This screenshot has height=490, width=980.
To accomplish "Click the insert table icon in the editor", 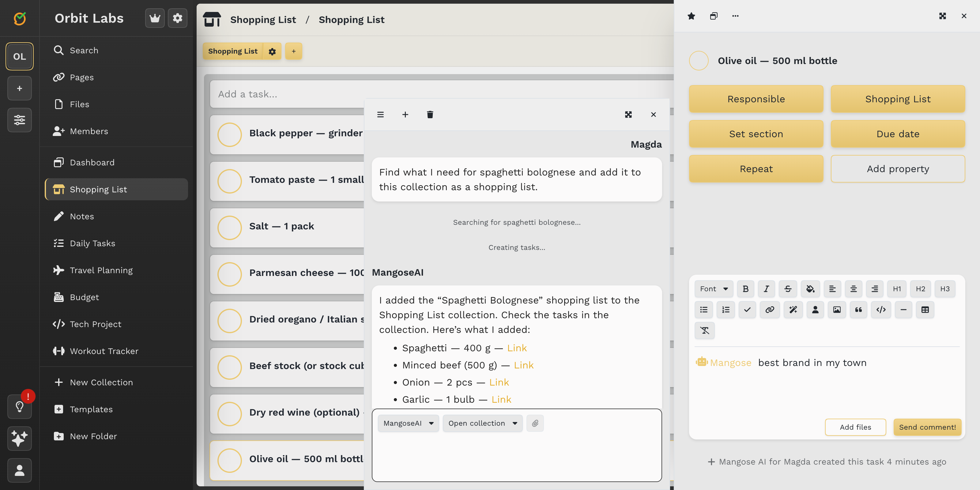I will click(925, 310).
